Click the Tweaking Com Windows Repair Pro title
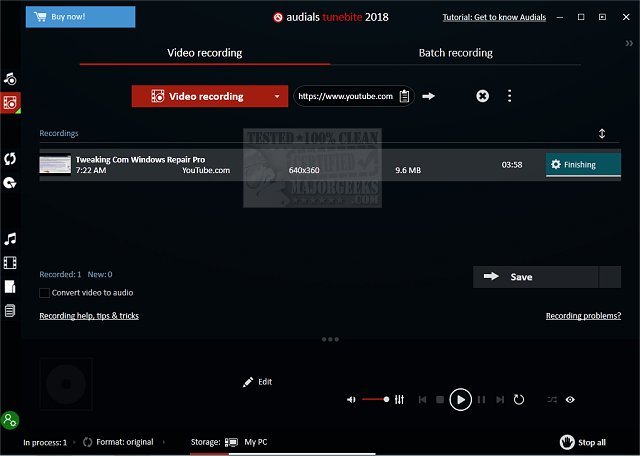Image resolution: width=640 pixels, height=456 pixels. point(140,160)
